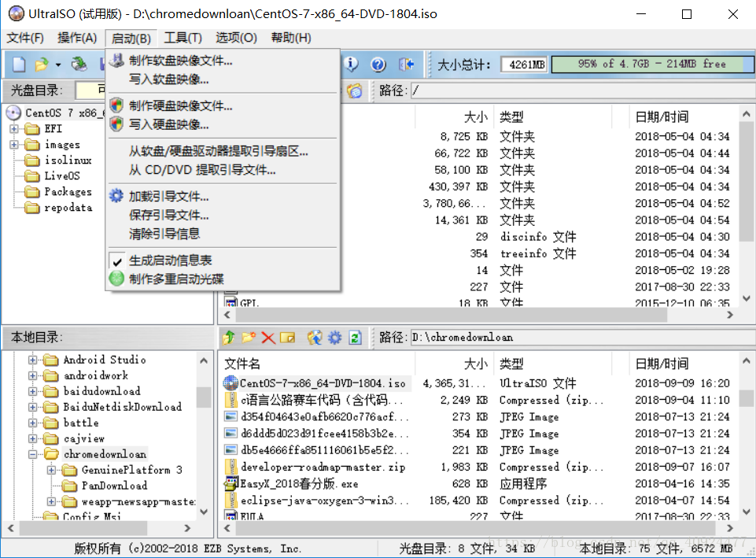Click the Open file folder icon
Image resolution: width=756 pixels, height=558 pixels.
tap(42, 65)
